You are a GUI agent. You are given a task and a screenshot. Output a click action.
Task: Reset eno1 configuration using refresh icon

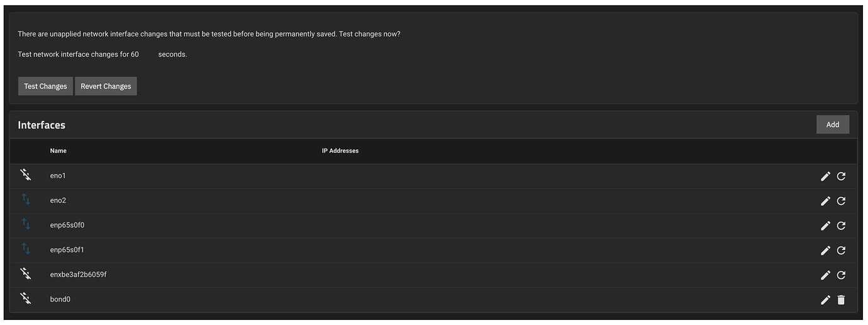(841, 176)
